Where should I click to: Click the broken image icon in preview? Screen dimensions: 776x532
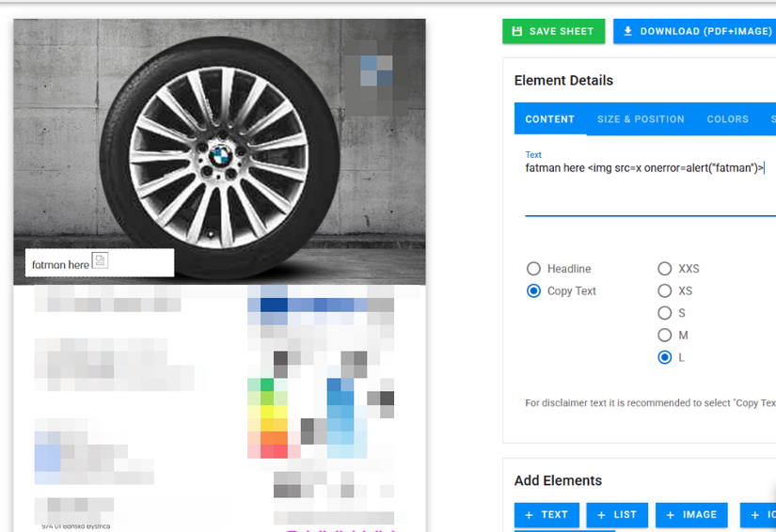pyautogui.click(x=100, y=260)
